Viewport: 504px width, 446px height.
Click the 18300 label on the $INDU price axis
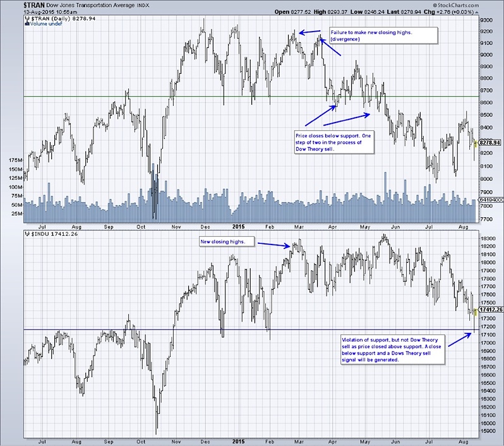coord(488,238)
